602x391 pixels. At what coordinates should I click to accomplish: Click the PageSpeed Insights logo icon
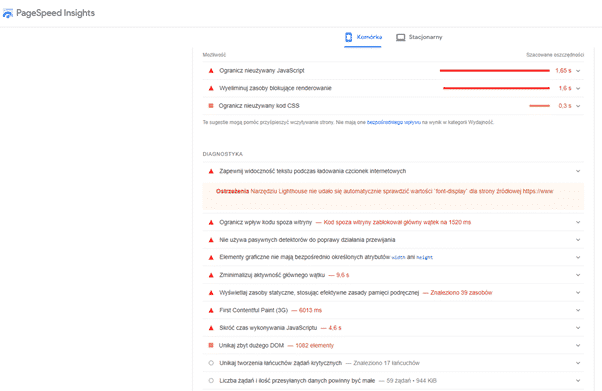[x=8, y=13]
